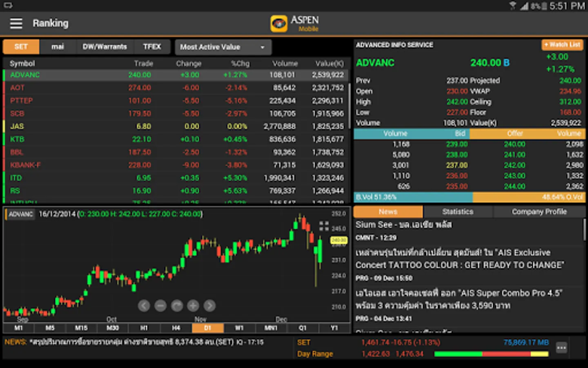Viewport: 588px width, 368px height.
Task: Open the AIS Exclusive Concert news item
Action: [x=468, y=265]
